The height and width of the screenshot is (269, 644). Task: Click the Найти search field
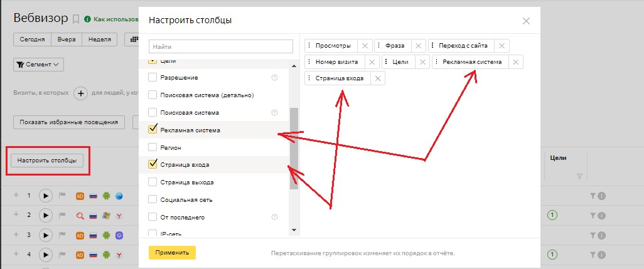click(221, 47)
